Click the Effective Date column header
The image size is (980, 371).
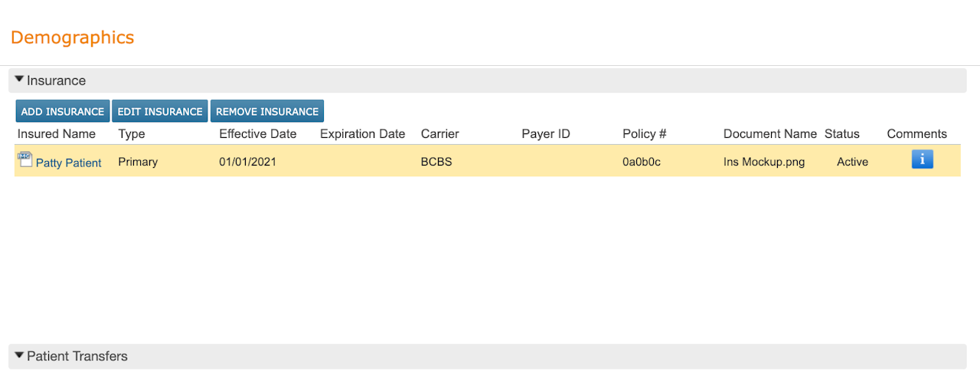257,134
